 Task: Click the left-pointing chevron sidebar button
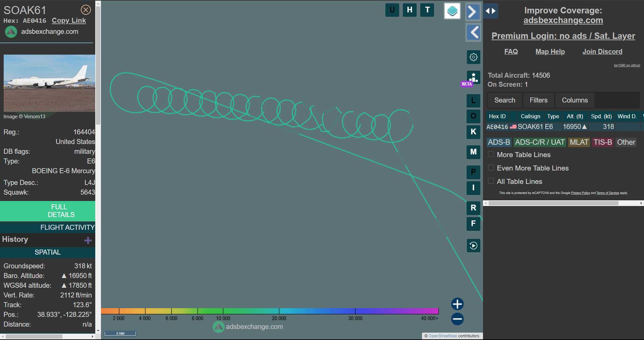473,32
